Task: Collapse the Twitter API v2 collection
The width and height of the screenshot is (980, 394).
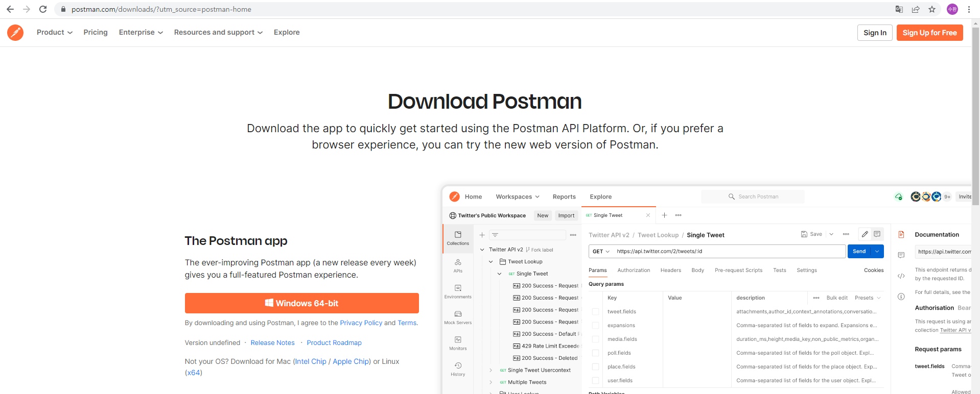Action: coord(482,250)
